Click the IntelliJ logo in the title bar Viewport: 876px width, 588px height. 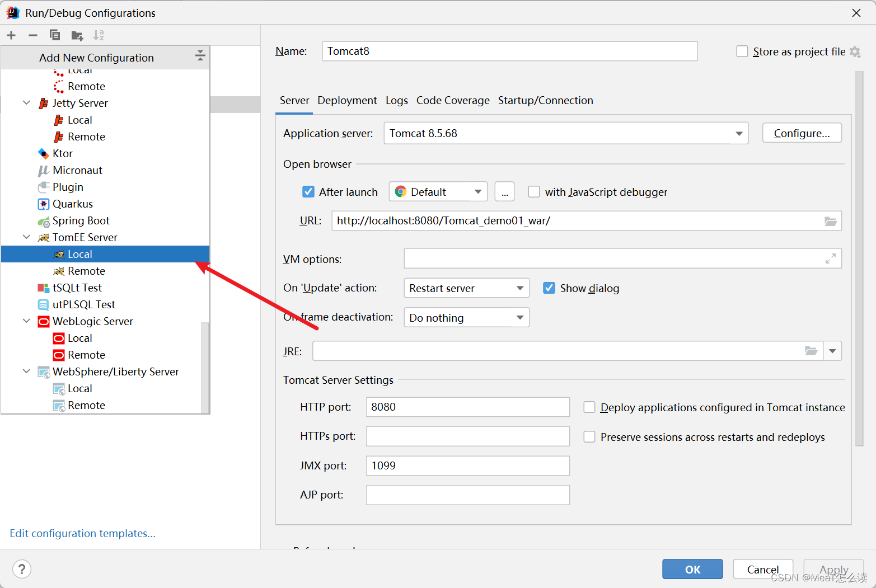click(x=13, y=13)
